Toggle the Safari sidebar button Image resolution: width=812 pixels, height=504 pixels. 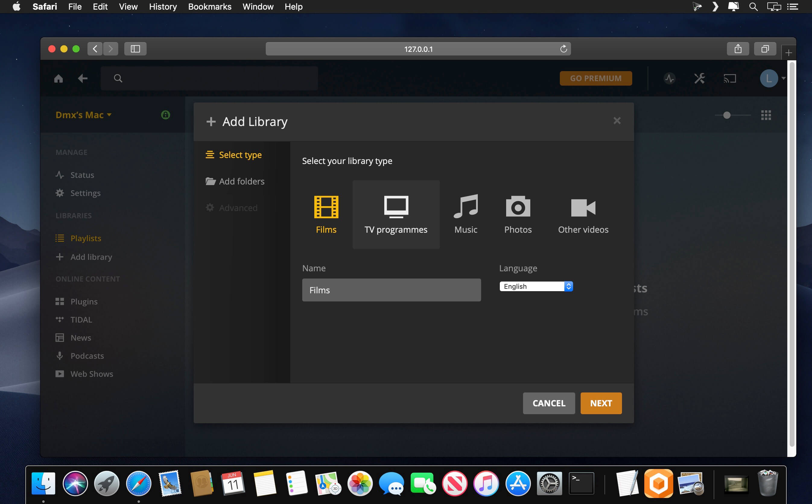click(135, 49)
